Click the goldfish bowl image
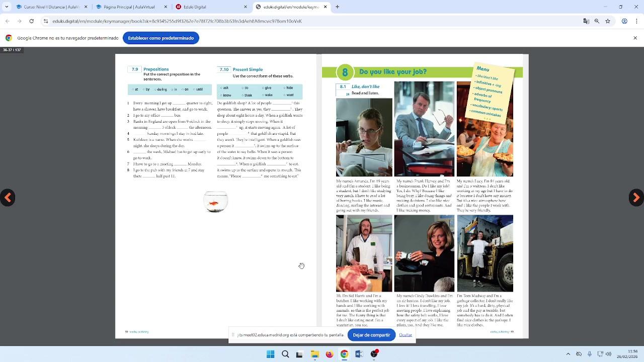 [x=216, y=202]
